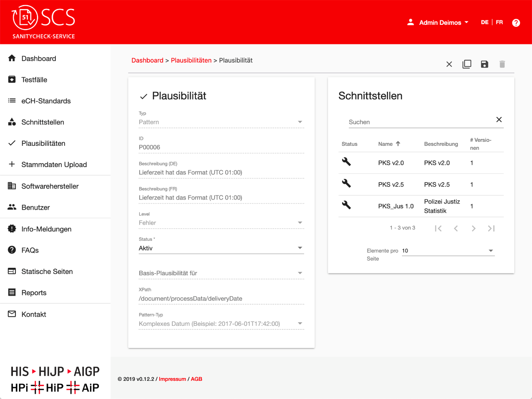The width and height of the screenshot is (532, 399).
Task: Select Stammdaten Upload in the sidebar
Action: point(54,164)
